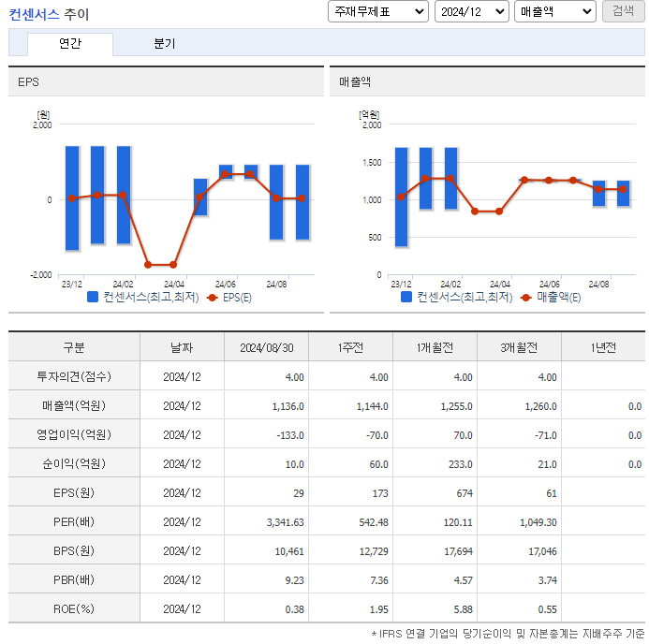The width and height of the screenshot is (649, 644).
Task: Click the blue 컨센서스 legend square in the EPS chart
Action: tap(93, 297)
